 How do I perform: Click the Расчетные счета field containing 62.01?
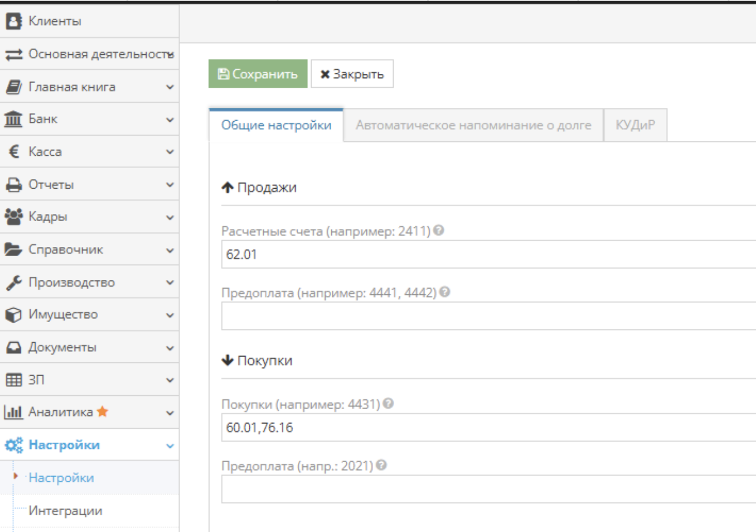click(x=488, y=254)
